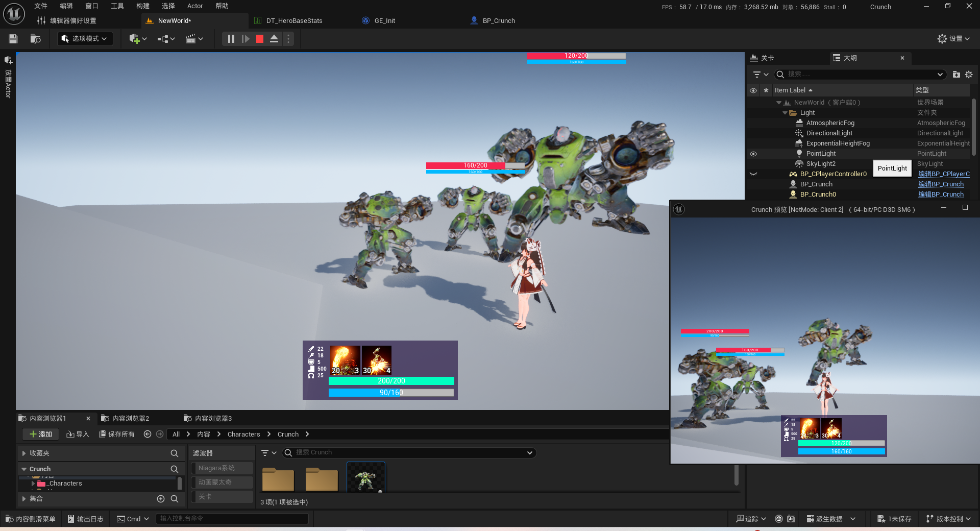Toggle the 动画蒙太奇 filter

(x=222, y=482)
